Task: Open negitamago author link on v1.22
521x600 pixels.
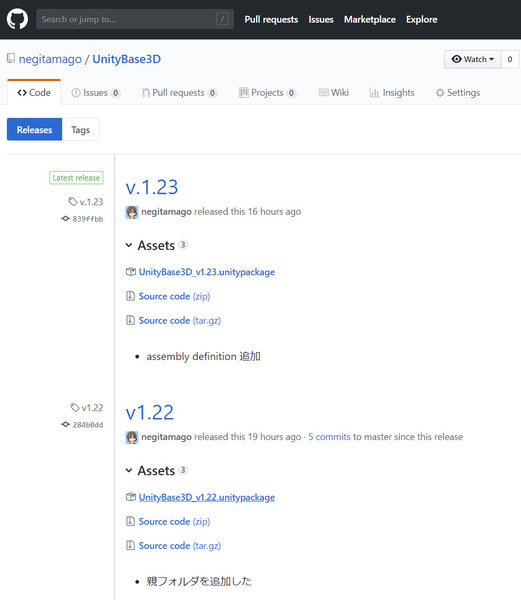Action: (x=166, y=437)
